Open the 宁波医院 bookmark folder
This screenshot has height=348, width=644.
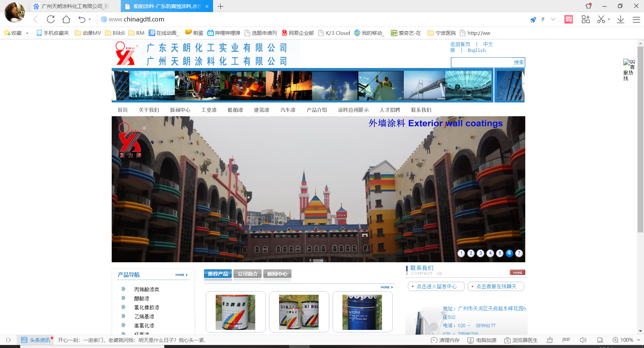click(442, 33)
